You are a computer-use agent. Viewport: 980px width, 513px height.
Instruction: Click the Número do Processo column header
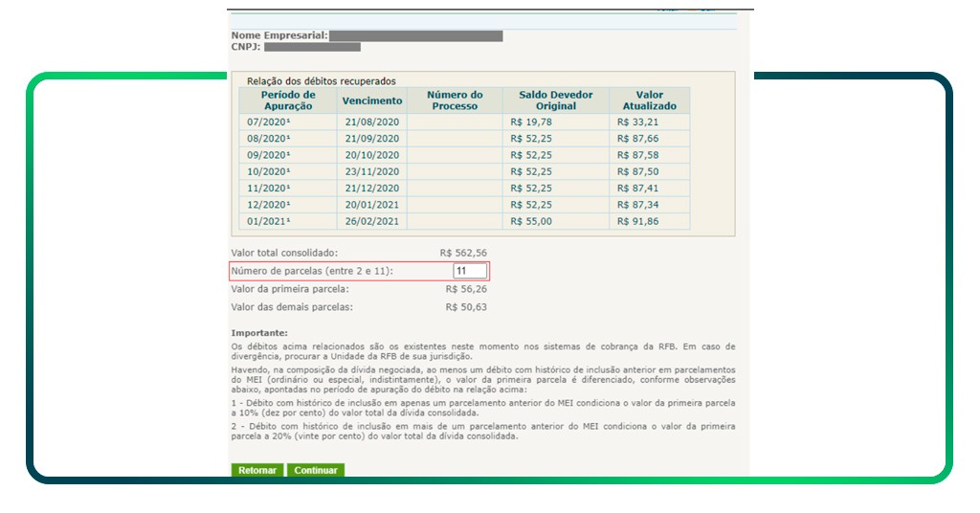455,100
